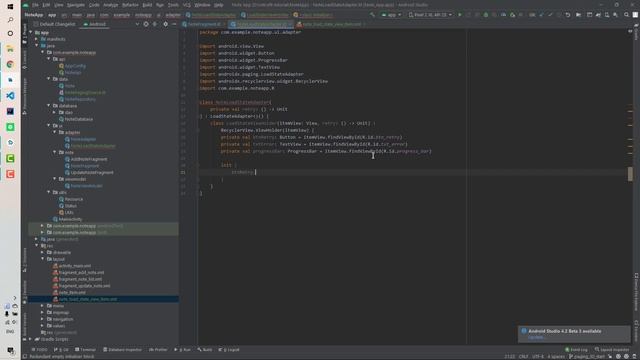Hide the Project panel with minus icon
Viewport: 640px width, 360px height.
pos(174,24)
